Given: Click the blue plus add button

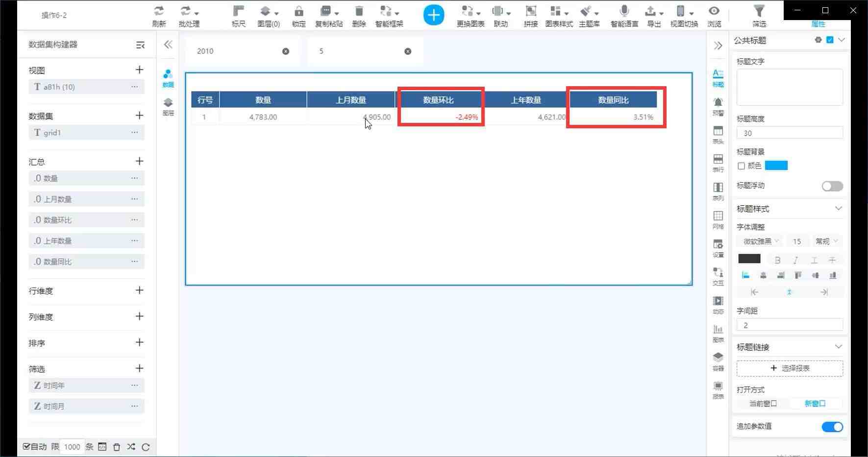Looking at the screenshot, I should (433, 15).
